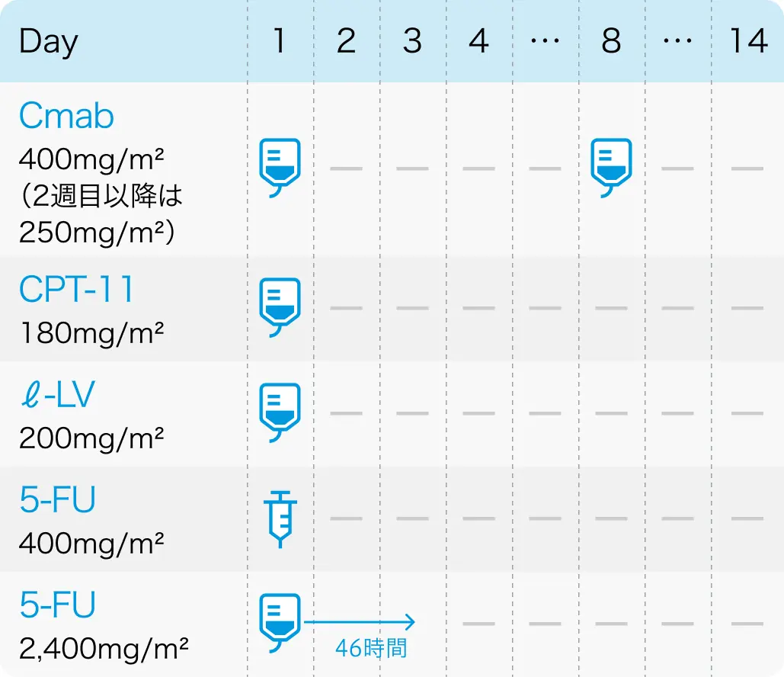Select the CPT-11 Day 1 drip bag icon
The height and width of the screenshot is (677, 784).
point(280,307)
